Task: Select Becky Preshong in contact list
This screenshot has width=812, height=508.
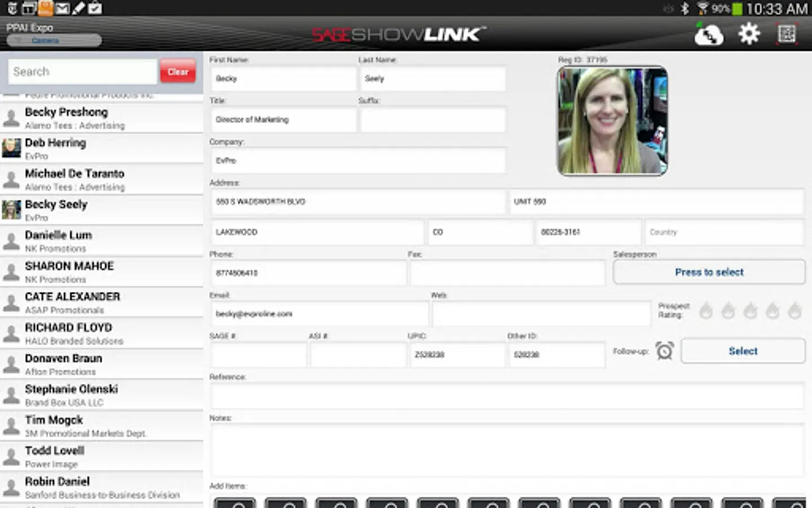Action: coord(101,118)
